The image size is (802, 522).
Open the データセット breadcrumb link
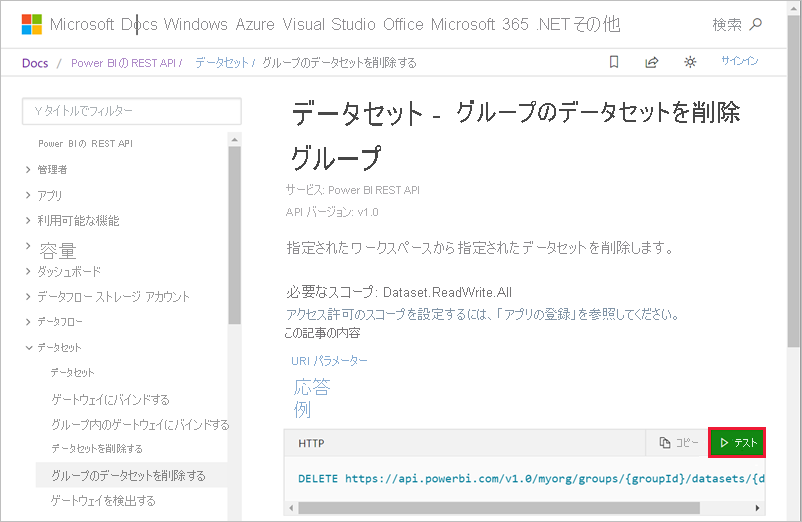(x=221, y=63)
